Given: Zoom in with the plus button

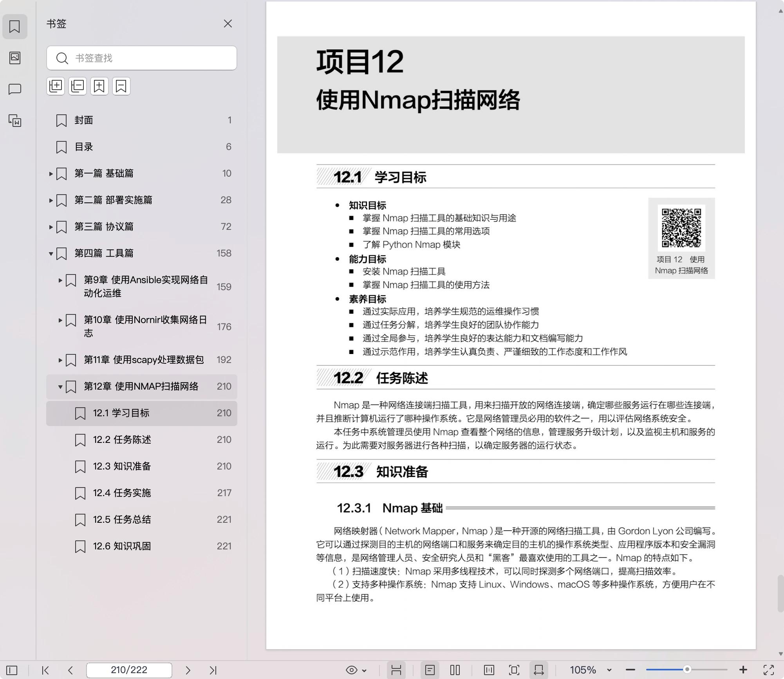Looking at the screenshot, I should point(743,670).
